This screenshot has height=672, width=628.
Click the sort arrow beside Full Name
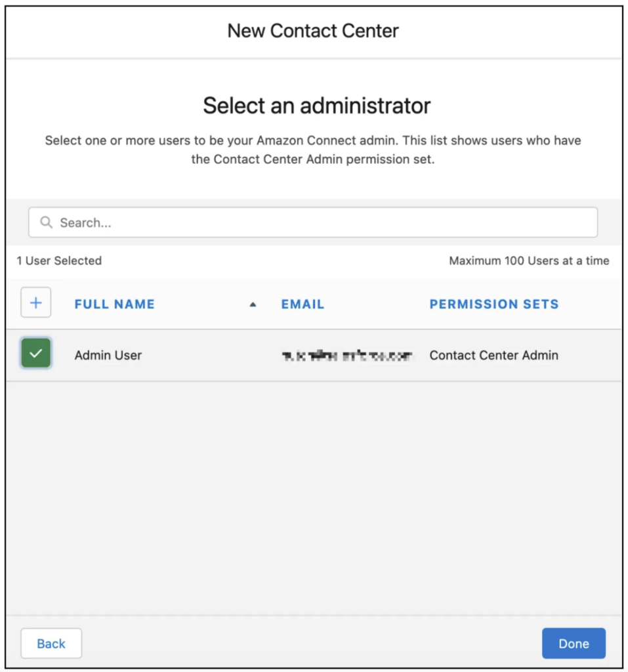(x=253, y=304)
